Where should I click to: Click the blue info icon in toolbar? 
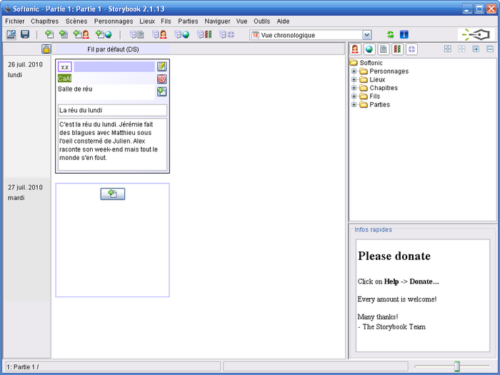404,34
